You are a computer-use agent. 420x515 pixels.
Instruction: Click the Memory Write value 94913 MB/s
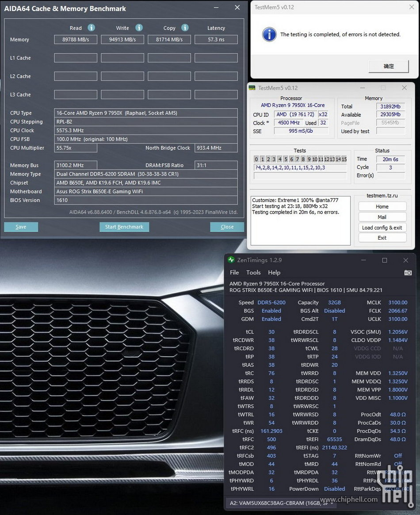(x=122, y=39)
